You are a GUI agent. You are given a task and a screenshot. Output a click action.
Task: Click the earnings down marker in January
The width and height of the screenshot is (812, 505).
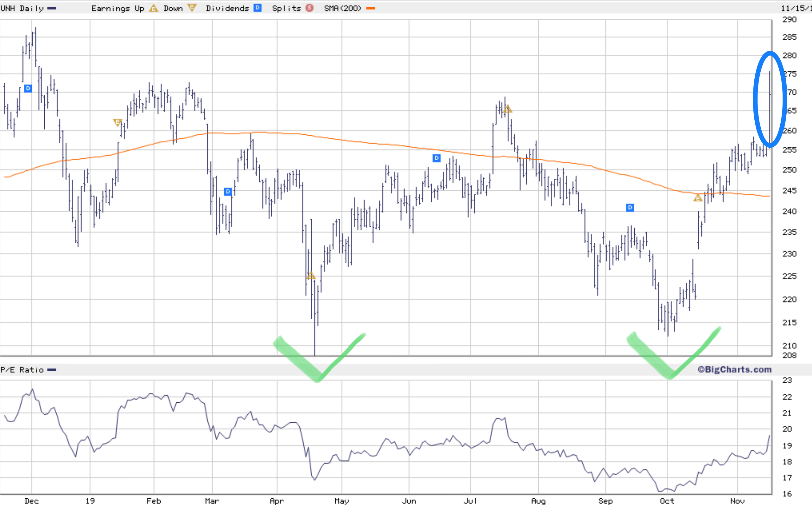pyautogui.click(x=117, y=122)
